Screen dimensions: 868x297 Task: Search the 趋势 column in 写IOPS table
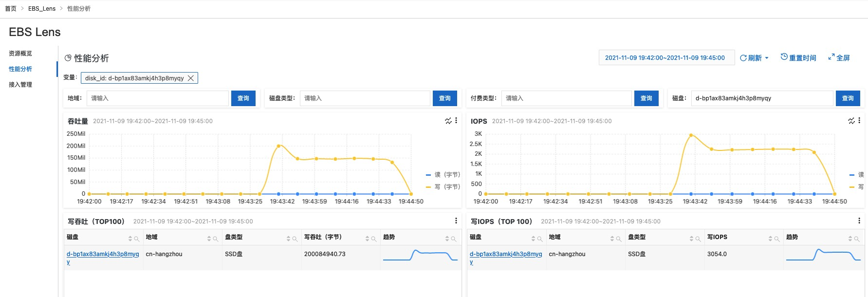857,239
